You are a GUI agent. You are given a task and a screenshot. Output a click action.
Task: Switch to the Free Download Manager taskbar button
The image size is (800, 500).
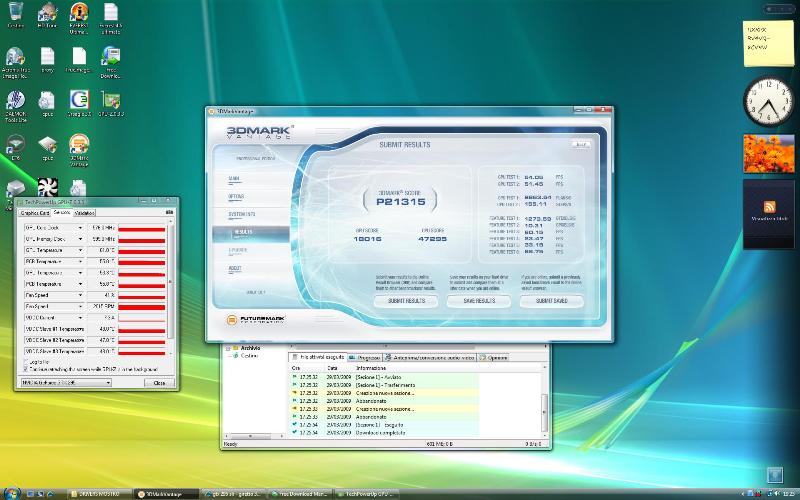(301, 494)
